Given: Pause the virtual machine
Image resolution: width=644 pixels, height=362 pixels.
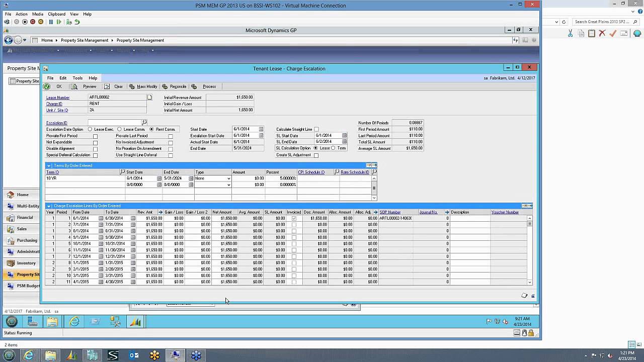Looking at the screenshot, I should point(51,22).
